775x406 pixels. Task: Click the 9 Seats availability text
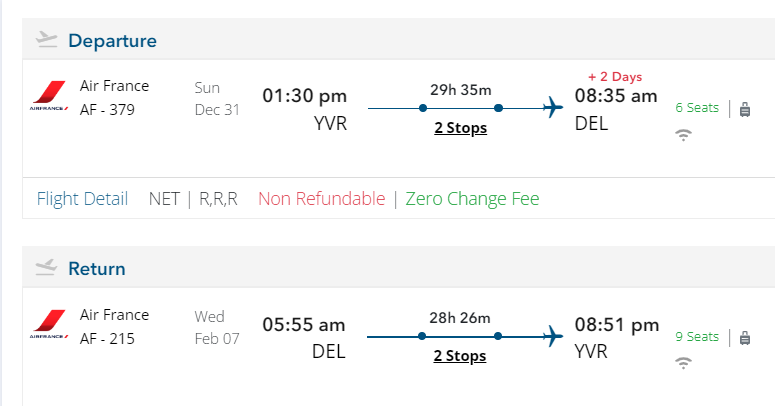[697, 336]
